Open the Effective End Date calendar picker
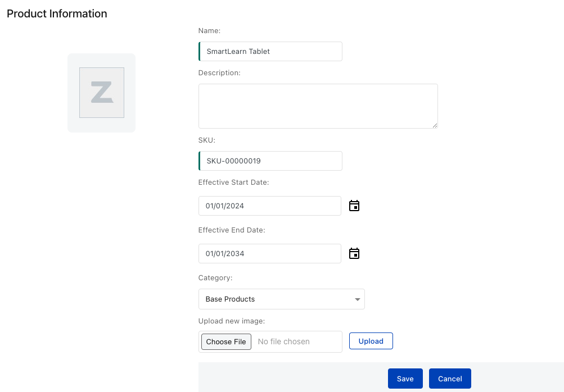Image resolution: width=564 pixels, height=392 pixels. (x=354, y=253)
